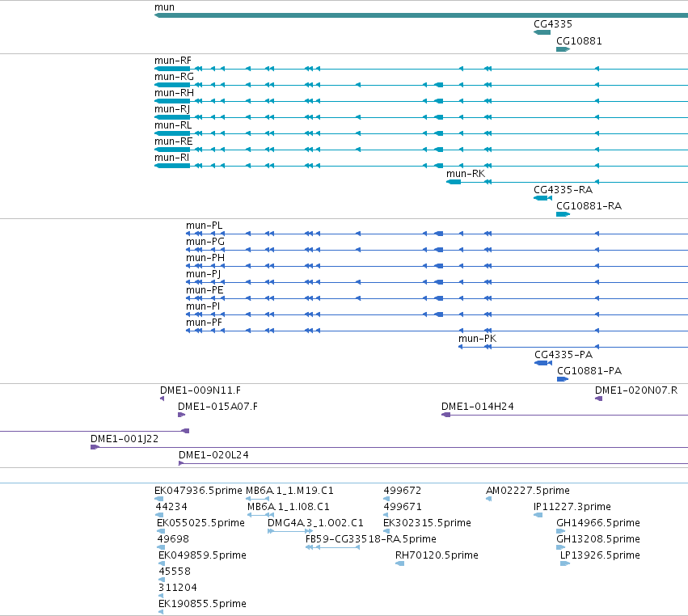Image resolution: width=688 pixels, height=616 pixels.
Task: Select the DME1-020N07.R feature label
Action: point(635,390)
